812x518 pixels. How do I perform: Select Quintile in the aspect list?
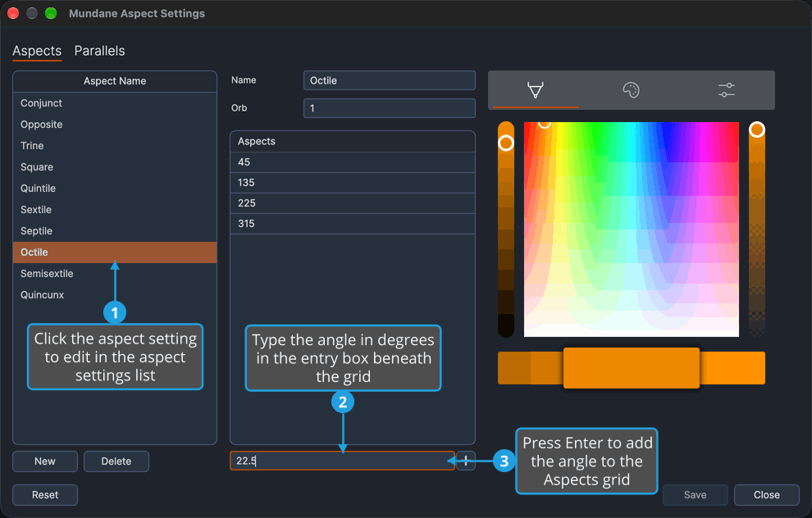[x=115, y=189]
